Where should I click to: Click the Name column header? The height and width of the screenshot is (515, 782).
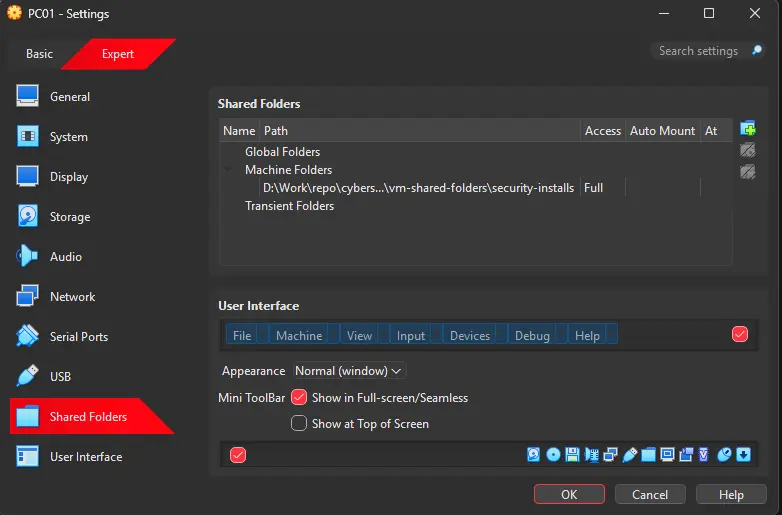[x=239, y=131]
